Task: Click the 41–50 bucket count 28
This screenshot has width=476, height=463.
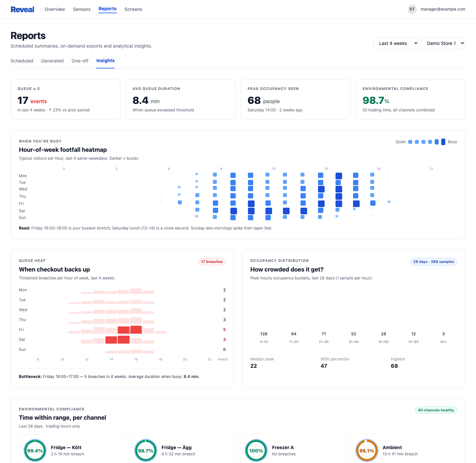Action: click(x=383, y=334)
